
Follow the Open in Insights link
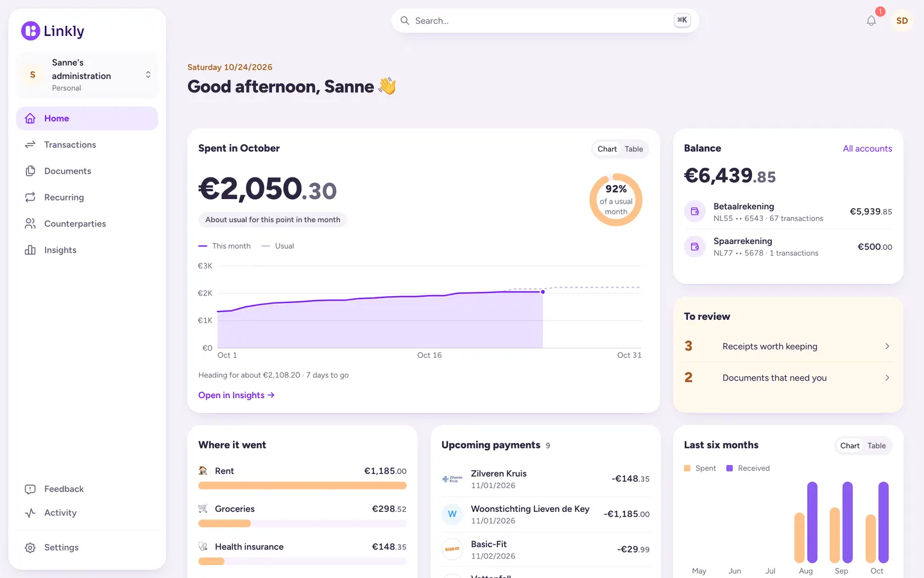coord(236,395)
